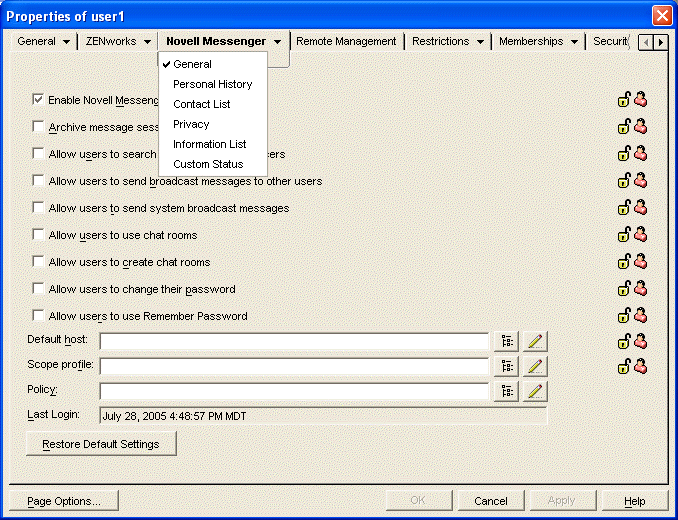Viewport: 678px width, 520px height.
Task: Open Page Options dialog
Action: (64, 501)
